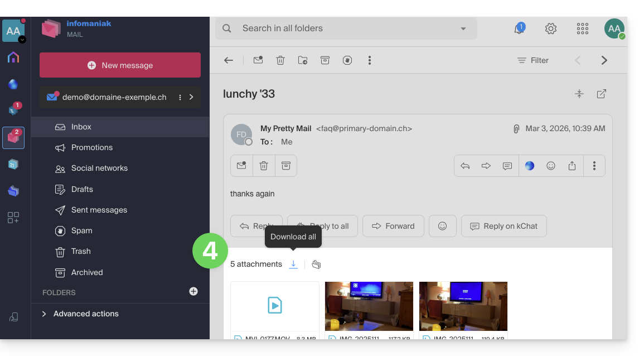The image size is (644, 356).
Task: Mark as spam with hand icon
Action: click(347, 60)
